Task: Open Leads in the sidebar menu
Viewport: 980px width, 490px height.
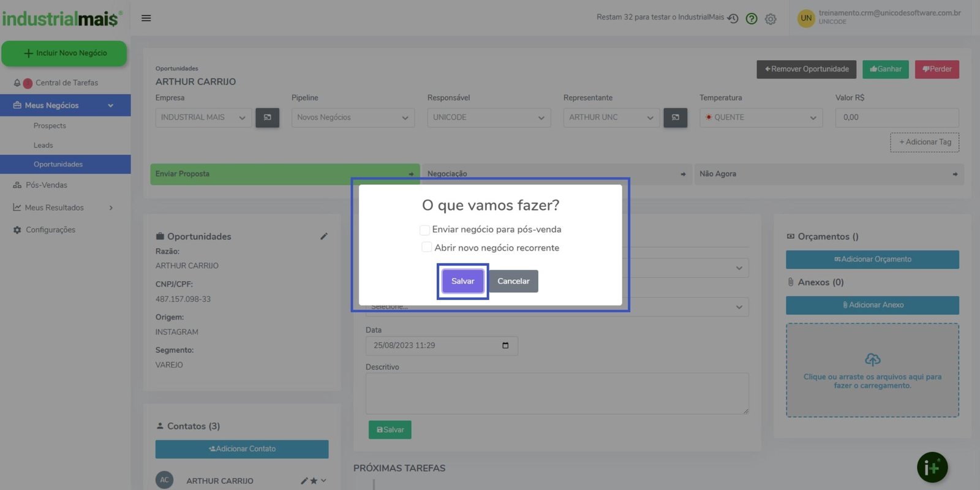Action: pyautogui.click(x=43, y=145)
